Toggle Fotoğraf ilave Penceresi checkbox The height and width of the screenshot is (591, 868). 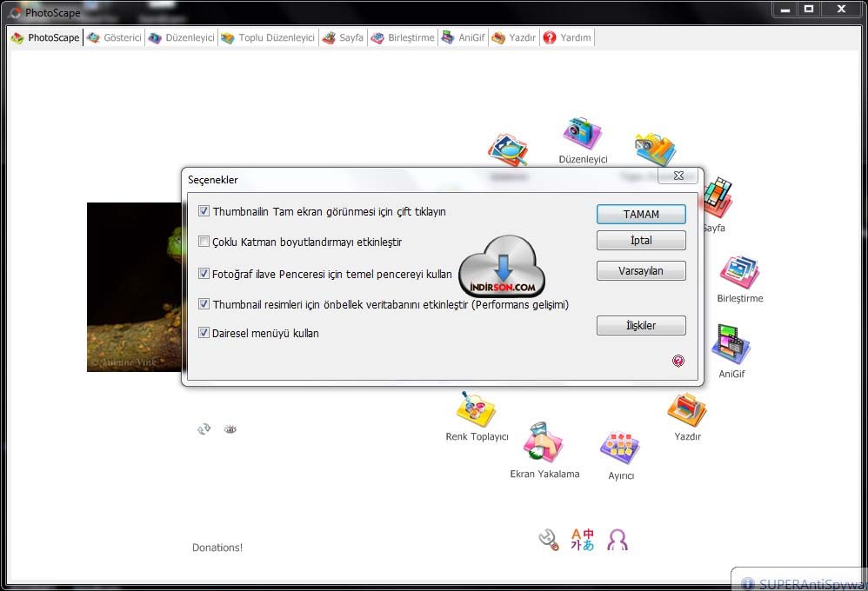(x=204, y=274)
